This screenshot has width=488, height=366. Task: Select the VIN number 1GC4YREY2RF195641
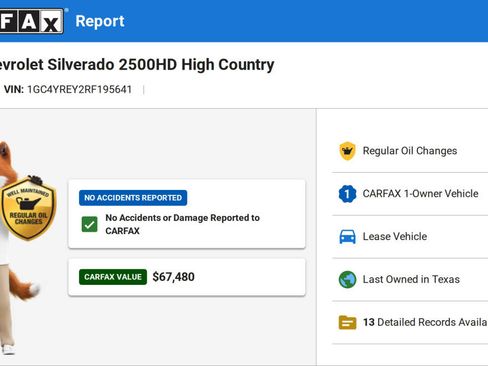pyautogui.click(x=80, y=90)
